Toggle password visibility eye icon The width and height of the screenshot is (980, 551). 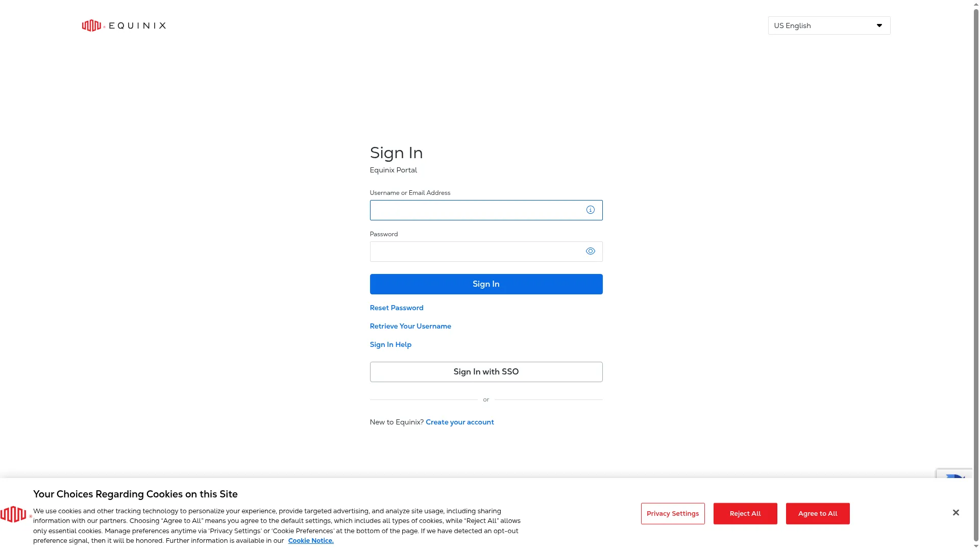[591, 251]
